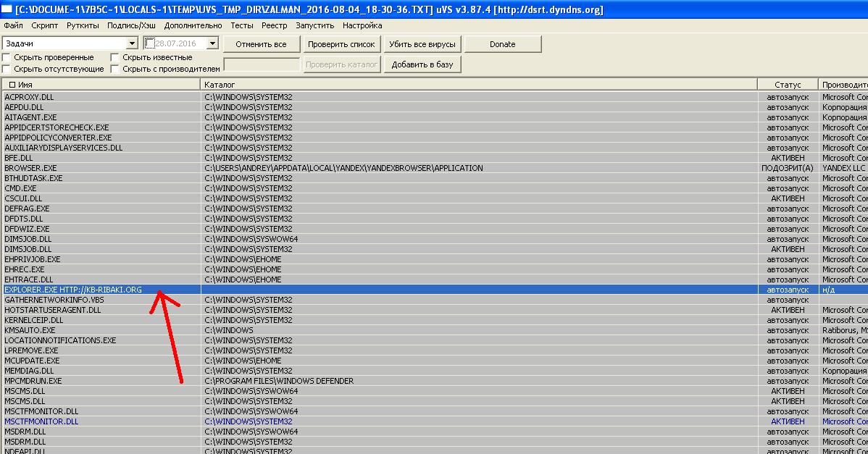The height and width of the screenshot is (454, 868).
Task: Click the YANDEXBROWSER\APPLICATION path cell
Action: pyautogui.click(x=343, y=168)
